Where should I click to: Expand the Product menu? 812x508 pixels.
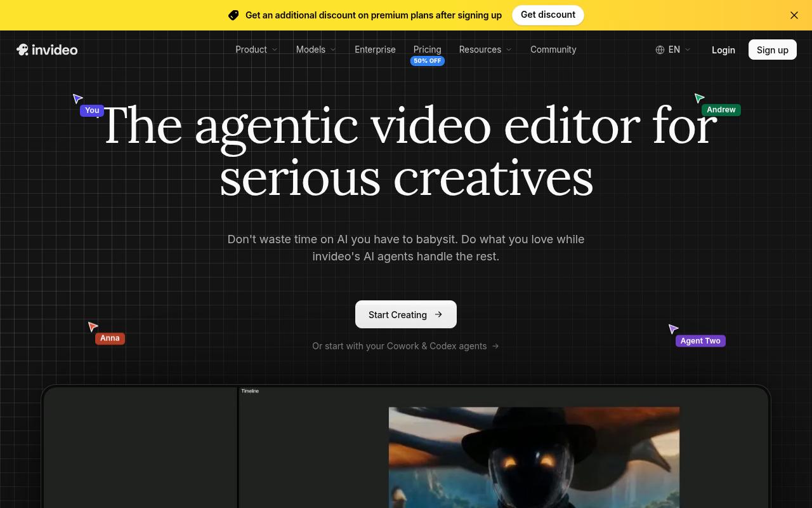point(256,50)
